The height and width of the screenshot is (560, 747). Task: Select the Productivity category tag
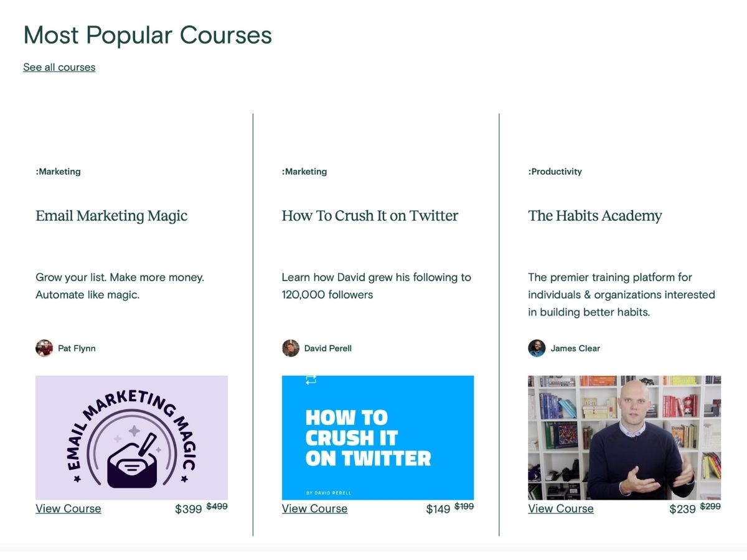555,172
